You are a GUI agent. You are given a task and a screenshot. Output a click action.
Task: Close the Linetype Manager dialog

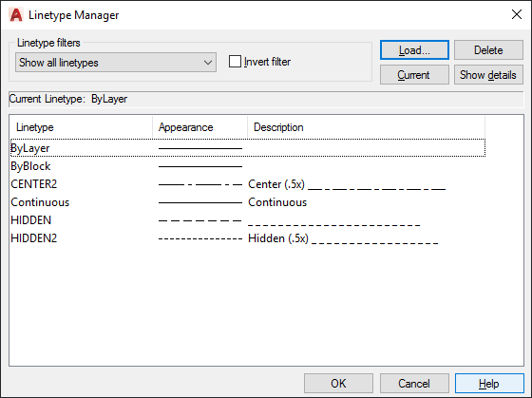pos(517,14)
